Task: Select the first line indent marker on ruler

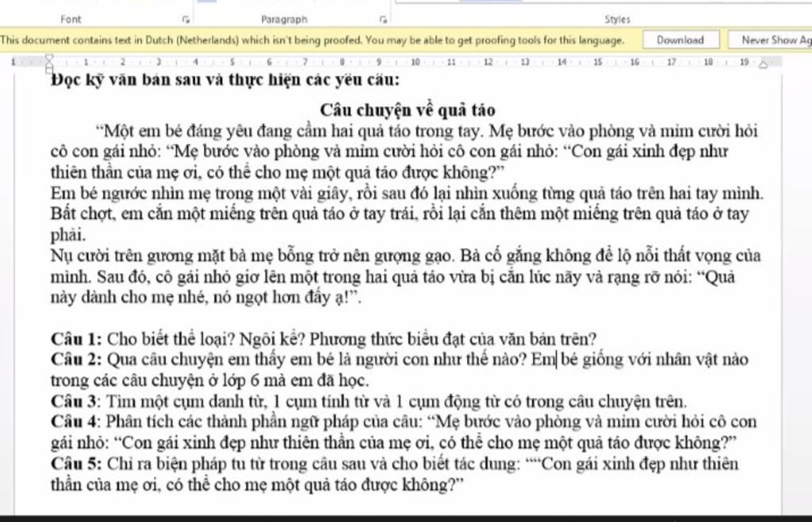Action: coord(49,58)
